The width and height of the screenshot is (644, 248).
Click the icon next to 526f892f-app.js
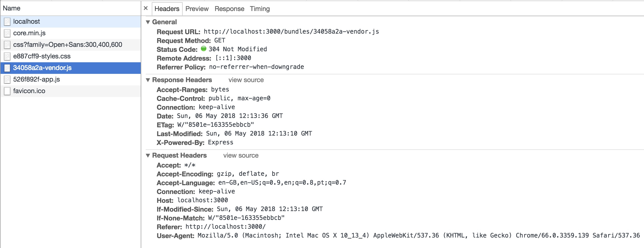(7, 79)
